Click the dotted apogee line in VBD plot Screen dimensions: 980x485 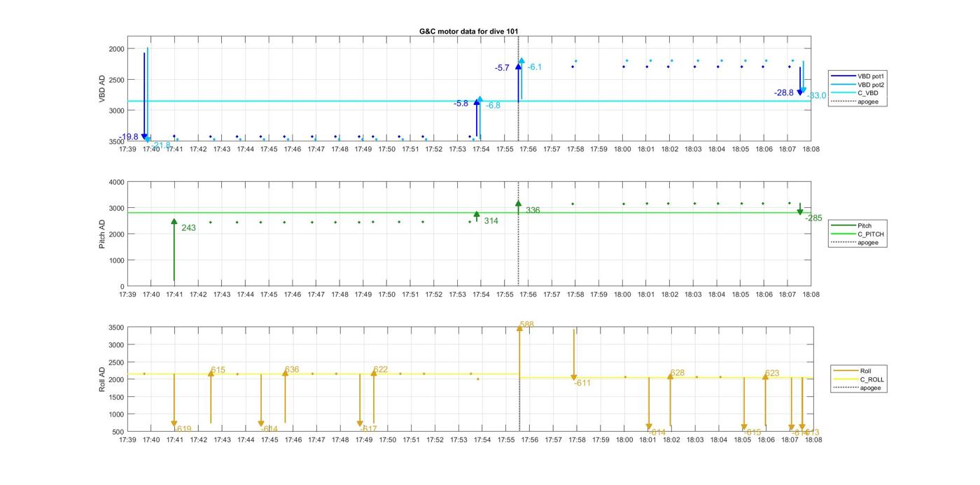pos(518,88)
